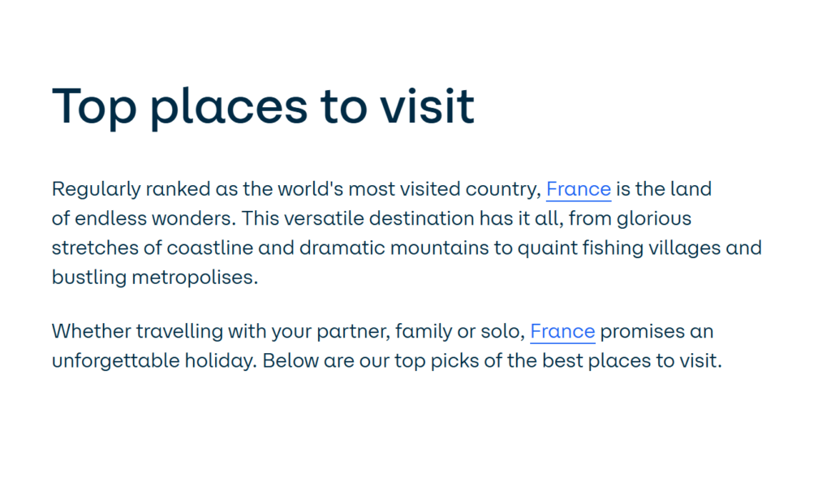This screenshot has height=504, width=831.
Task: Click the words "bustling metropolises"
Action: pyautogui.click(x=154, y=277)
